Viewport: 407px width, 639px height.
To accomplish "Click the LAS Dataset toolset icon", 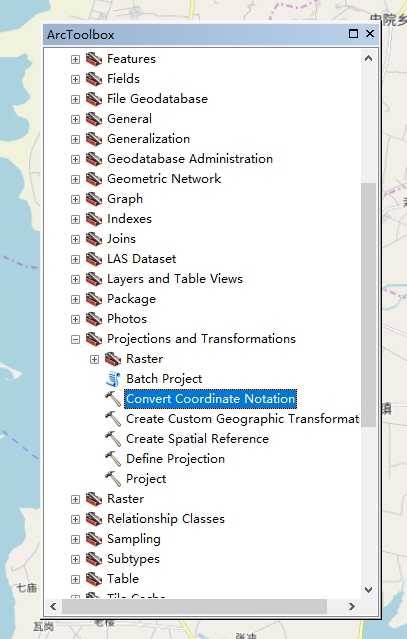I will click(x=94, y=259).
